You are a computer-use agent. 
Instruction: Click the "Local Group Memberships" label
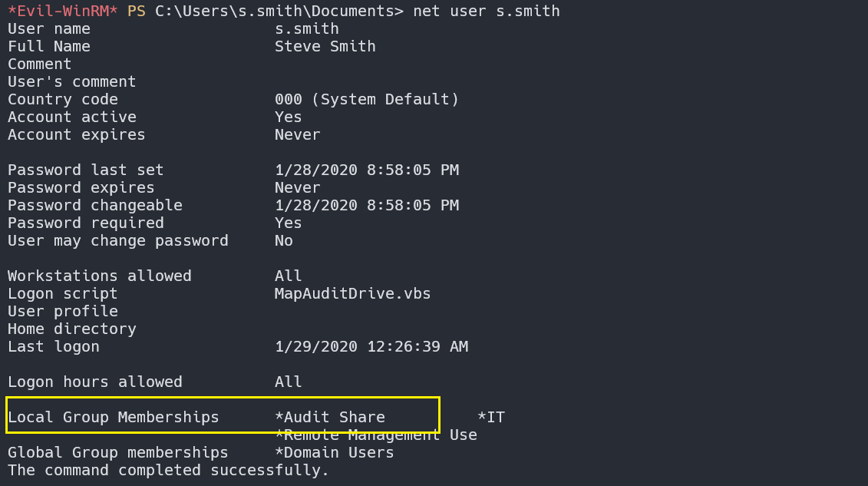(113, 418)
